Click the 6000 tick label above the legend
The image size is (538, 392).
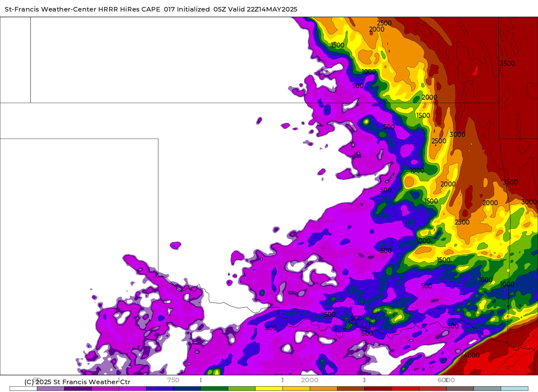coord(446,380)
